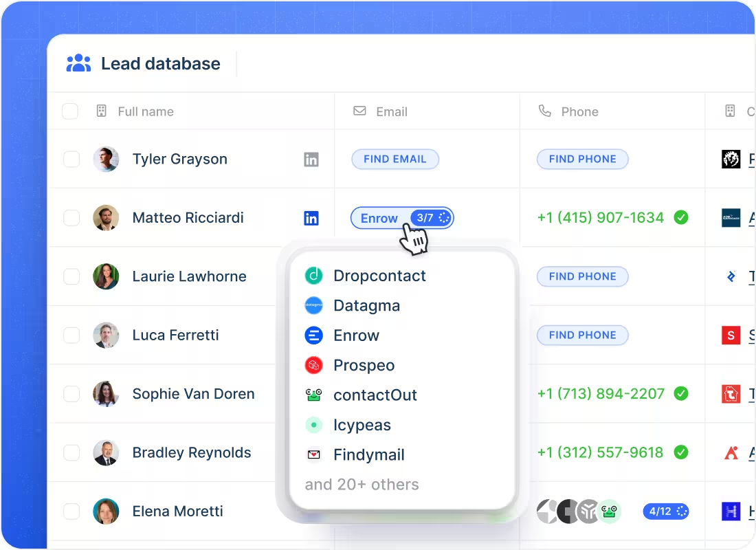Click Laurie Lawhorne's profile photo

106,276
